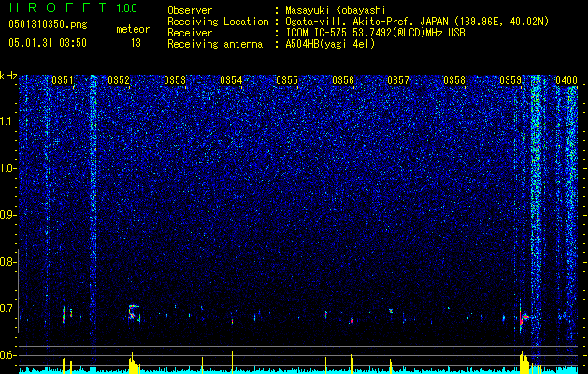
Task: Click the A504HB(yagi 4el) antenna text
Action: (330, 44)
